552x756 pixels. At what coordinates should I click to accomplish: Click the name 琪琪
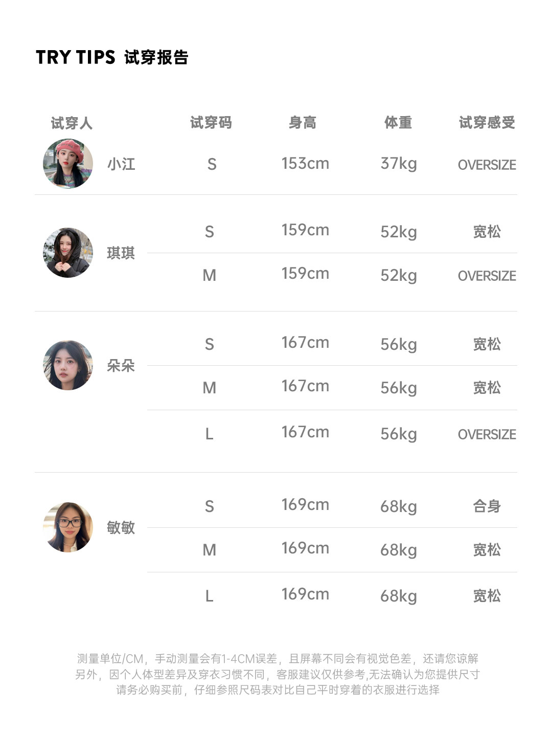121,253
